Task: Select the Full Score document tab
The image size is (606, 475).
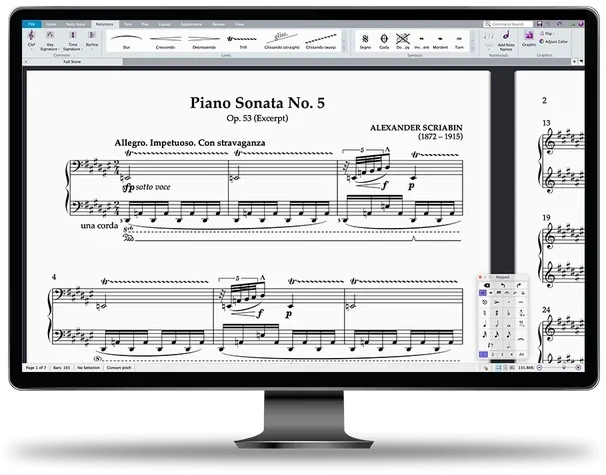Action: pyautogui.click(x=72, y=61)
